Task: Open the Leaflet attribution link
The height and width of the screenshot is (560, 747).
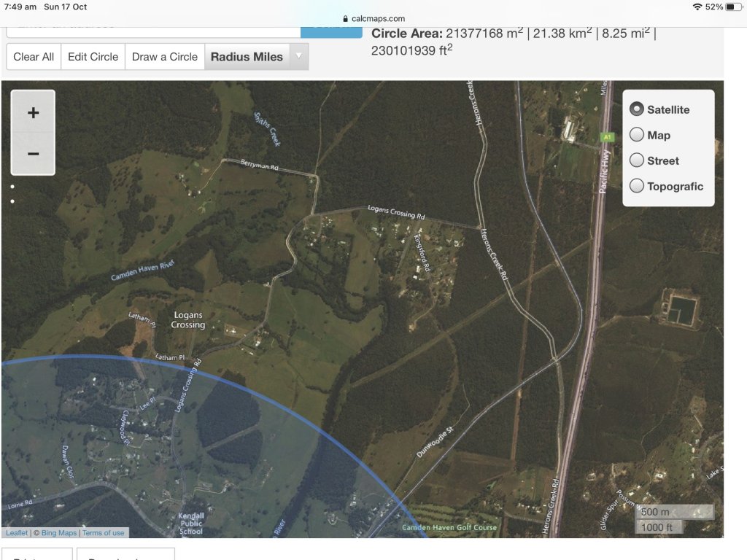Action: [x=17, y=533]
